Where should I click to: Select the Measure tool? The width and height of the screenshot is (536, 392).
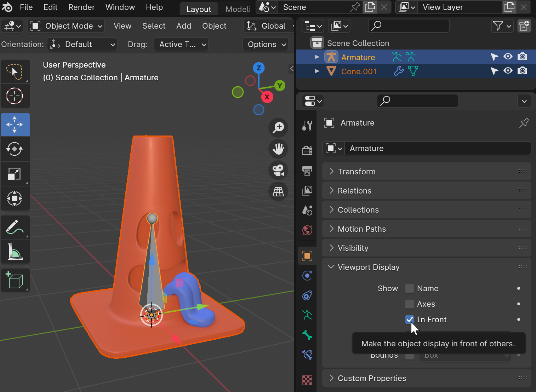click(15, 252)
